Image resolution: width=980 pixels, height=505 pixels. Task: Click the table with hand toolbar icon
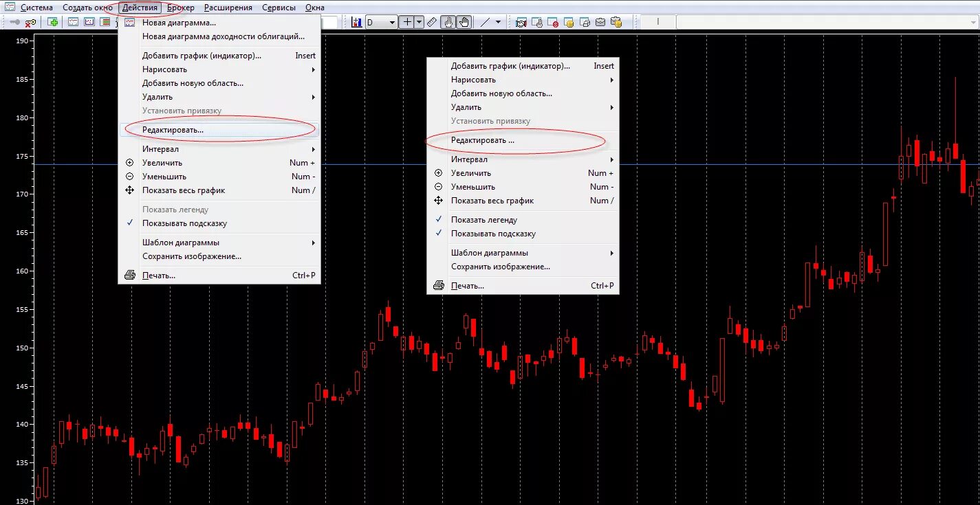[x=538, y=23]
